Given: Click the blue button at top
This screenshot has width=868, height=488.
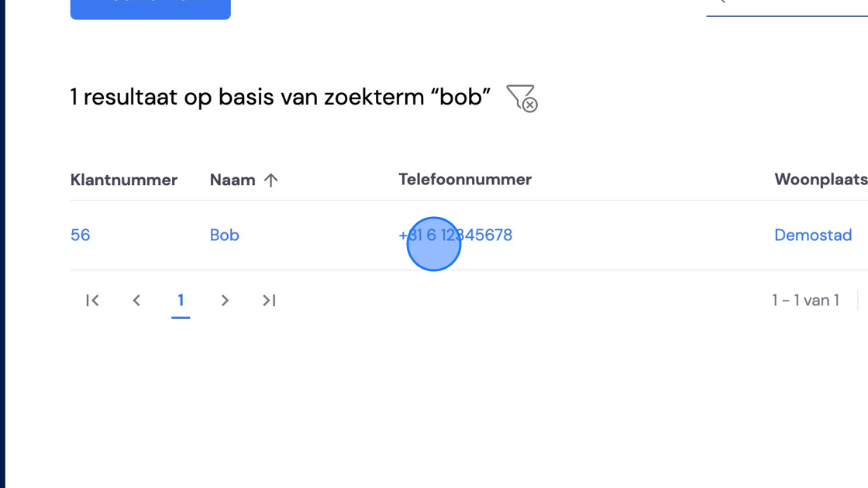Looking at the screenshot, I should click(x=150, y=9).
